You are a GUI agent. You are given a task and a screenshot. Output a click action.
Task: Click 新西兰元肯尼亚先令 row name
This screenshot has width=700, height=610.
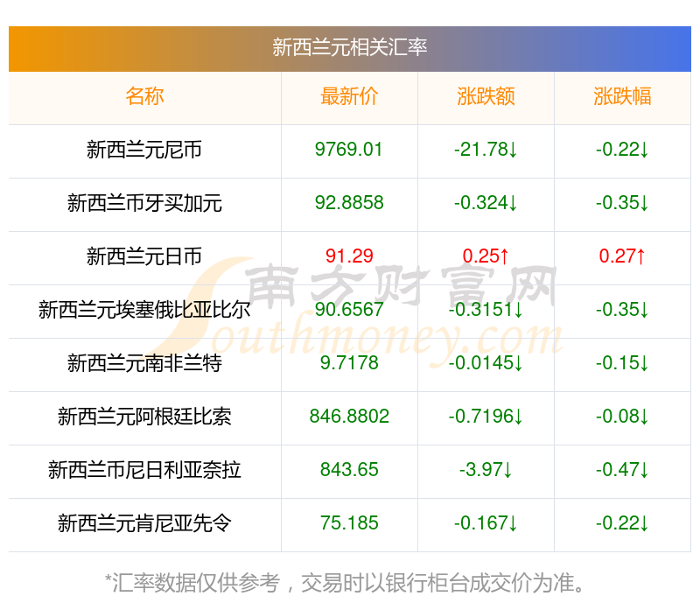(x=144, y=523)
